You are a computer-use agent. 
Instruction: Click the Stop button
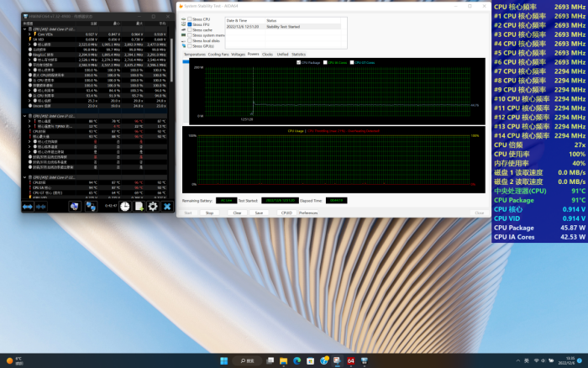pyautogui.click(x=209, y=213)
